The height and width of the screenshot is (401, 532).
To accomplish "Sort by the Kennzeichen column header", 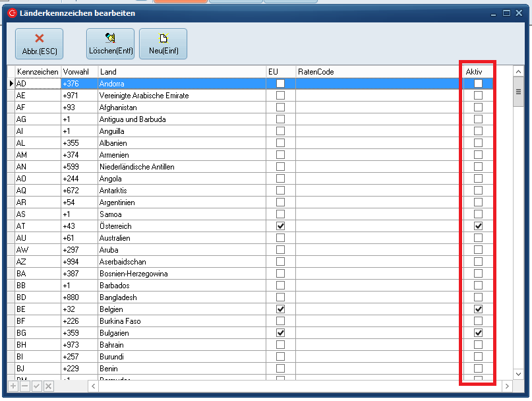I will 38,71.
